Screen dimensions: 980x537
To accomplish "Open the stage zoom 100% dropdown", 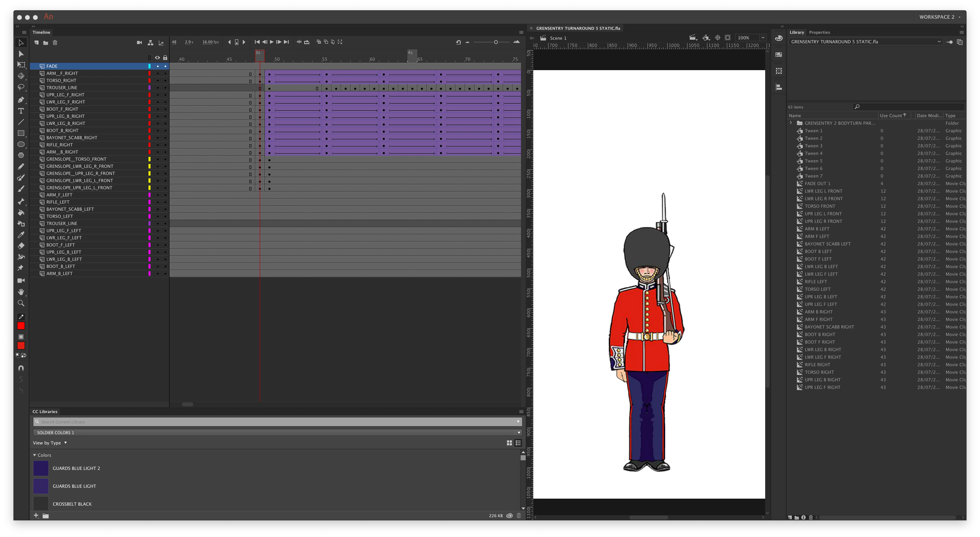I will pos(763,38).
